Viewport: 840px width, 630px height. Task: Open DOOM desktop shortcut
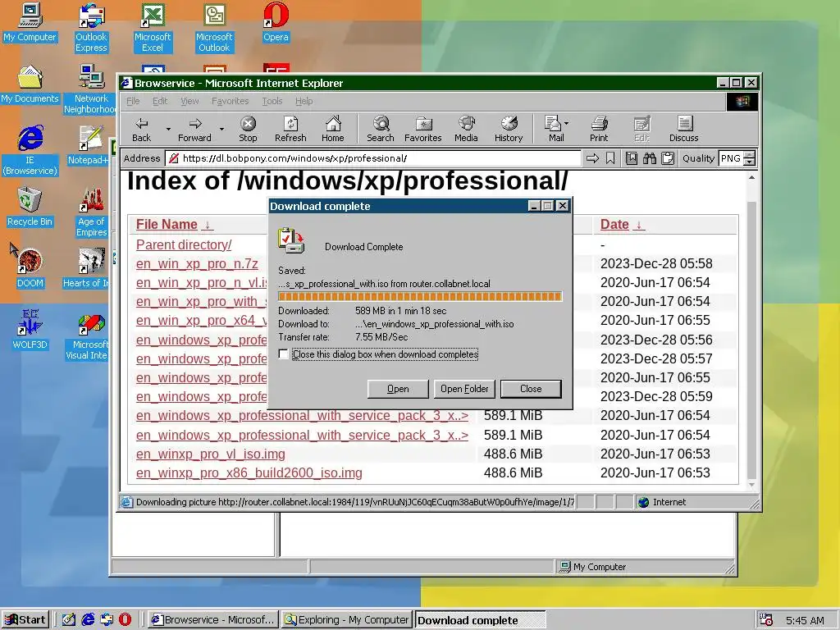point(30,268)
